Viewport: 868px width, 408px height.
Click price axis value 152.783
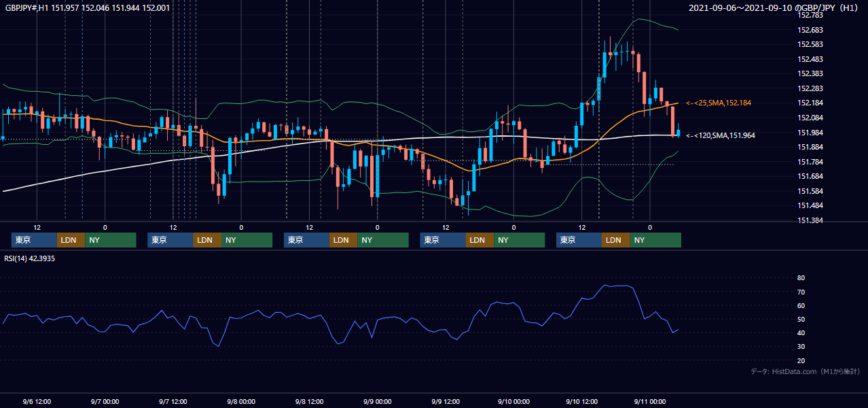pyautogui.click(x=810, y=15)
